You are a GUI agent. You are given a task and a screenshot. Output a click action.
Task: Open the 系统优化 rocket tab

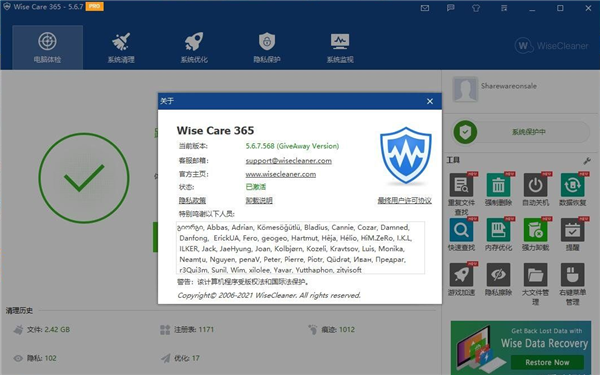pos(194,47)
